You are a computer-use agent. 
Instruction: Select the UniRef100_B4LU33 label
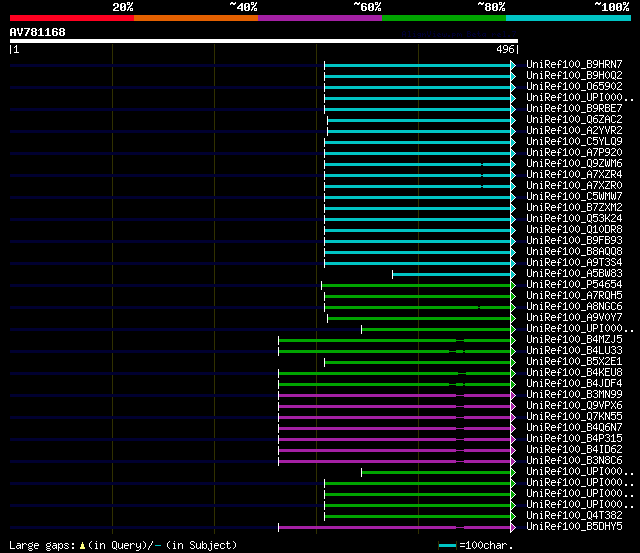tap(574, 351)
